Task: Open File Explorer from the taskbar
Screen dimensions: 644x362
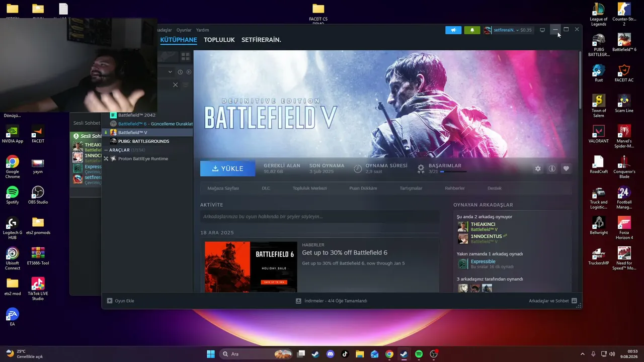Action: 360,354
